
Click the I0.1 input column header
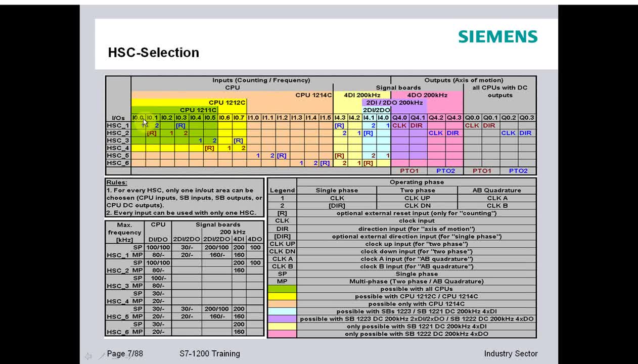pos(153,118)
